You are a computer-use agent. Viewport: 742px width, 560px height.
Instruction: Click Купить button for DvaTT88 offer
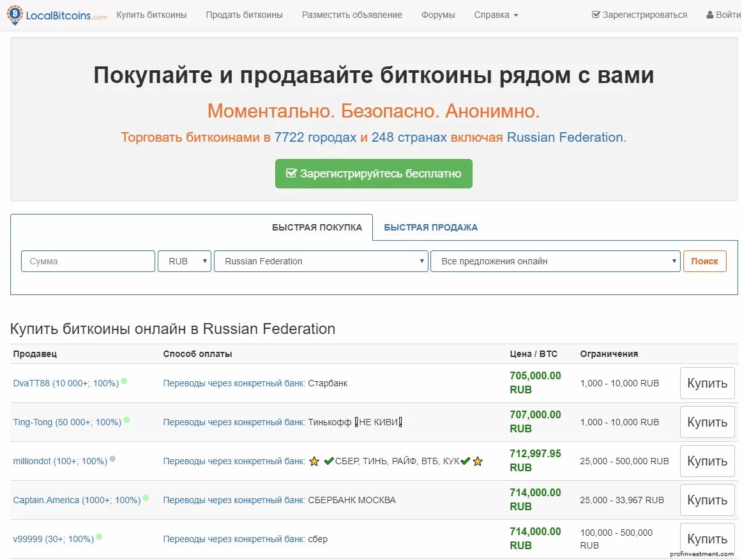pos(707,383)
